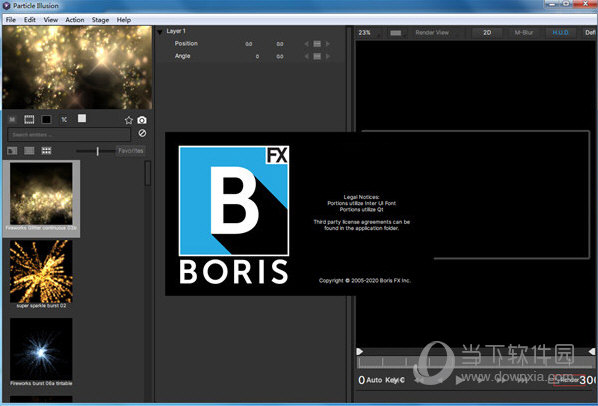Toggle the H.U.D overlay
The height and width of the screenshot is (406, 598).
[560, 33]
